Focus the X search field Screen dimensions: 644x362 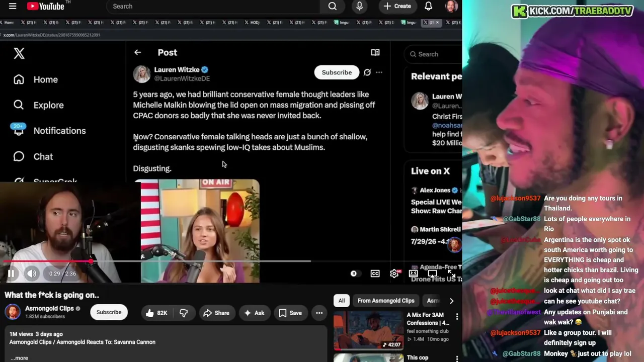(x=434, y=54)
